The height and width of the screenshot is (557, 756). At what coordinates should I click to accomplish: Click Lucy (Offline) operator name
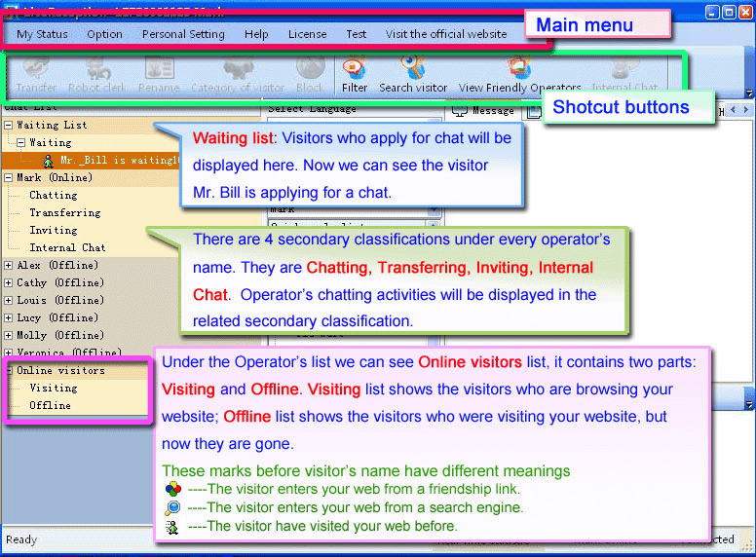point(57,318)
